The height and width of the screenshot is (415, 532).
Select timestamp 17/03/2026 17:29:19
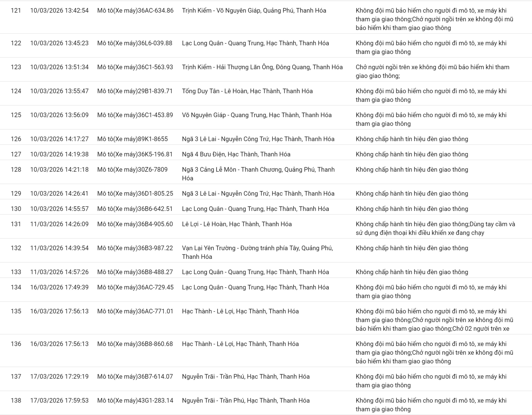(59, 377)
